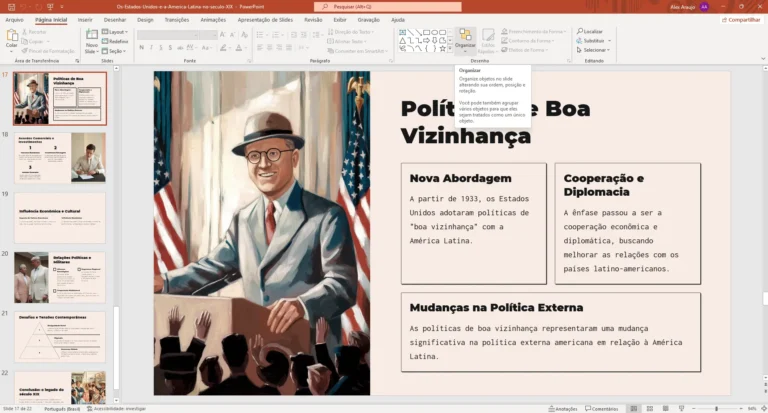Click the Pesquisar search box

[x=387, y=7]
